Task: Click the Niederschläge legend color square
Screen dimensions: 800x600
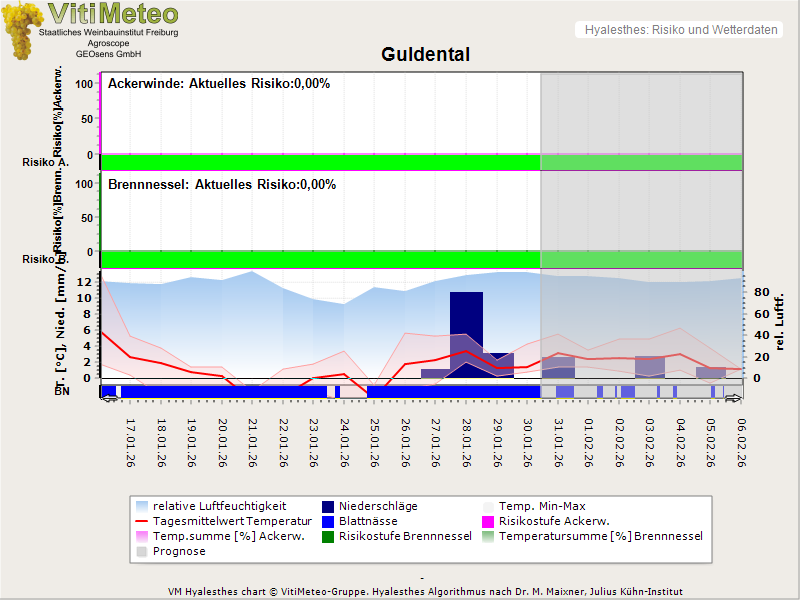Action: pos(329,506)
